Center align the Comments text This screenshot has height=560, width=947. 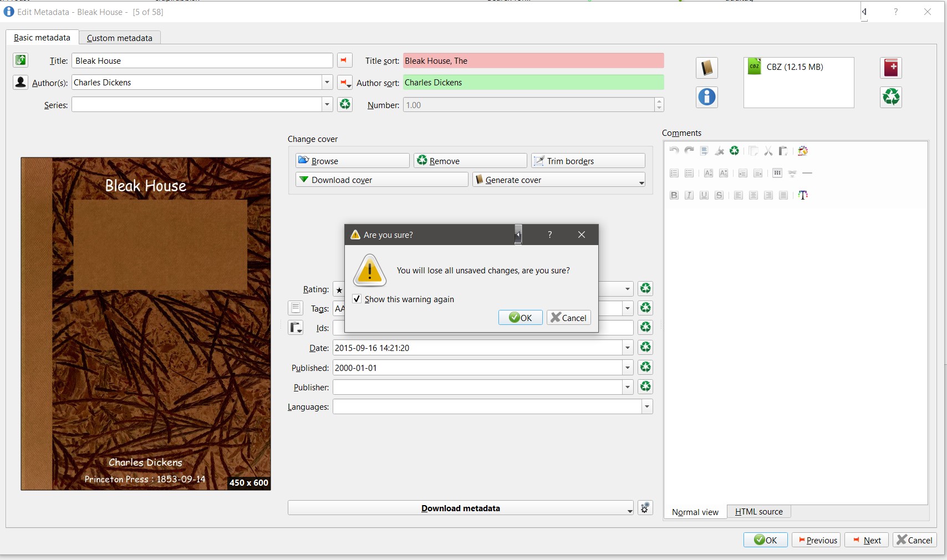tap(753, 195)
